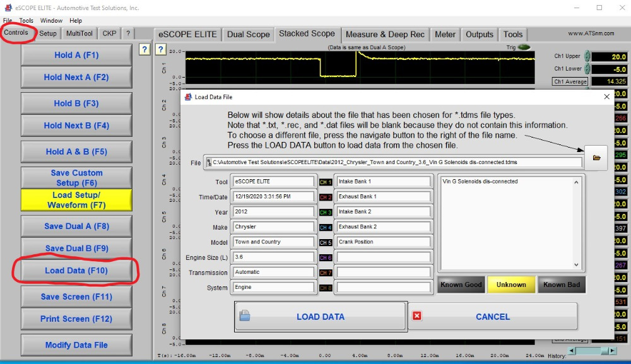Click the CH 4 channel label icon
This screenshot has height=364, width=631.
point(325,228)
